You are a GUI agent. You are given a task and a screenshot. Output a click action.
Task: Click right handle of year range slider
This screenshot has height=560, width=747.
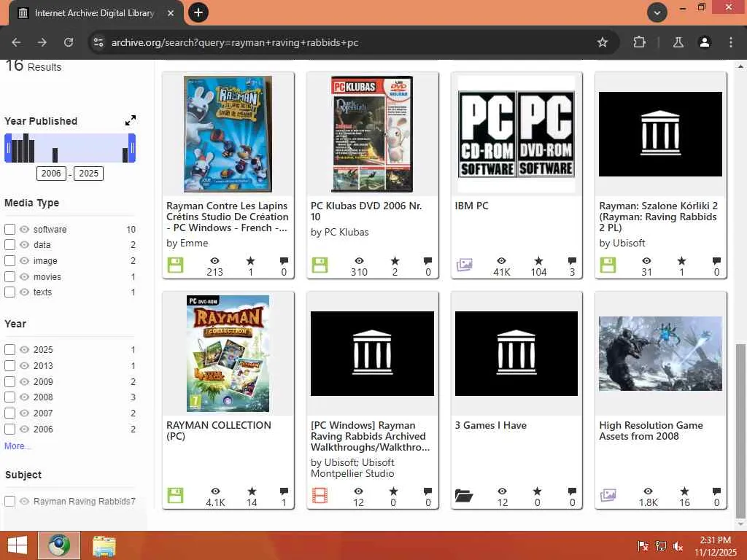click(132, 148)
